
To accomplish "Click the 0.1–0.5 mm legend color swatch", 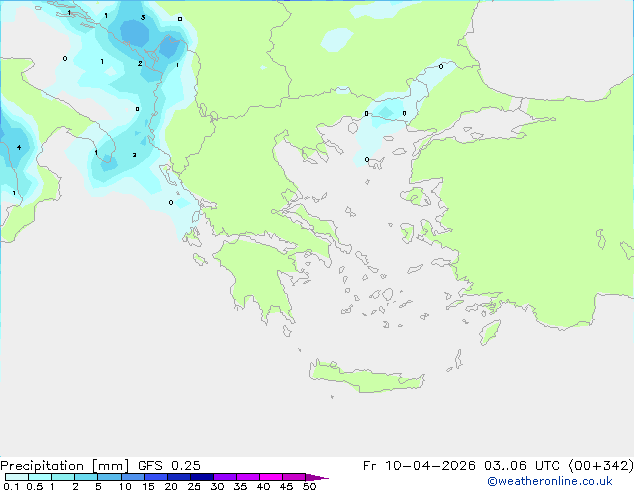I will tap(17, 477).
